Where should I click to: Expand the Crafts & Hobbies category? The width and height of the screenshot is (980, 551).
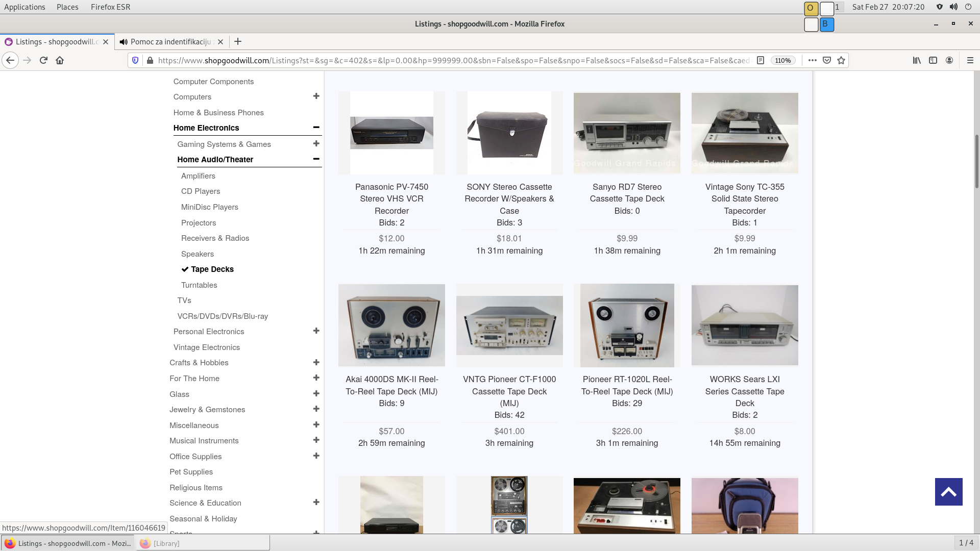pos(316,362)
